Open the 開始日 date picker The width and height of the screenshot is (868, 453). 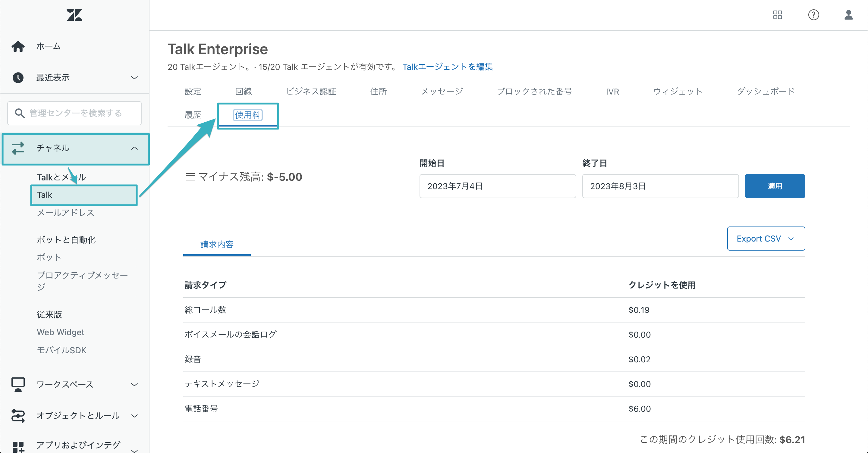pyautogui.click(x=498, y=186)
